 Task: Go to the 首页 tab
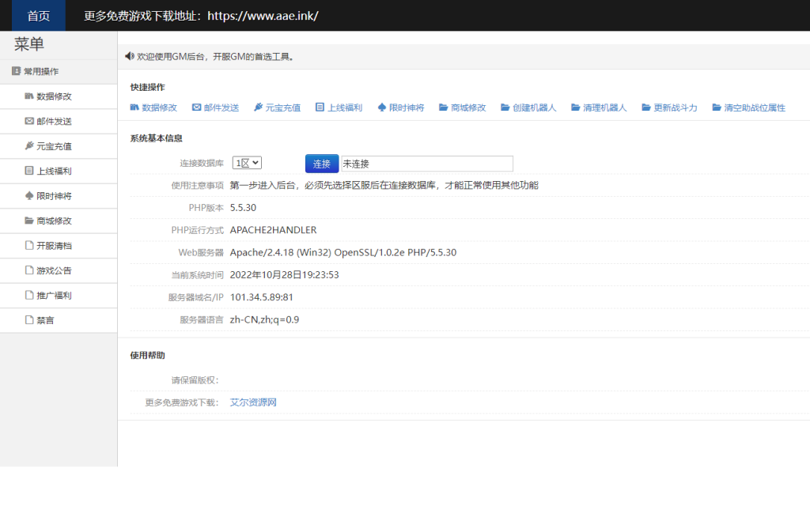point(38,16)
